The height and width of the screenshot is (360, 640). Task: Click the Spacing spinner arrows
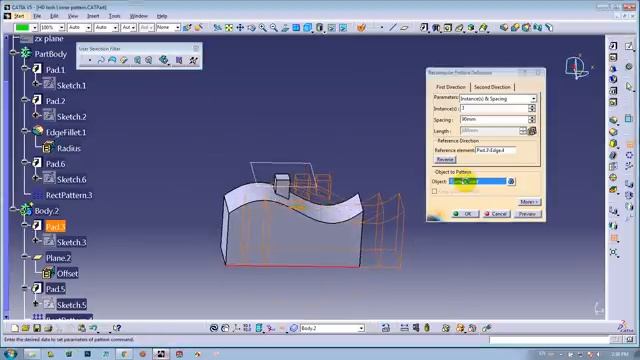tap(531, 119)
